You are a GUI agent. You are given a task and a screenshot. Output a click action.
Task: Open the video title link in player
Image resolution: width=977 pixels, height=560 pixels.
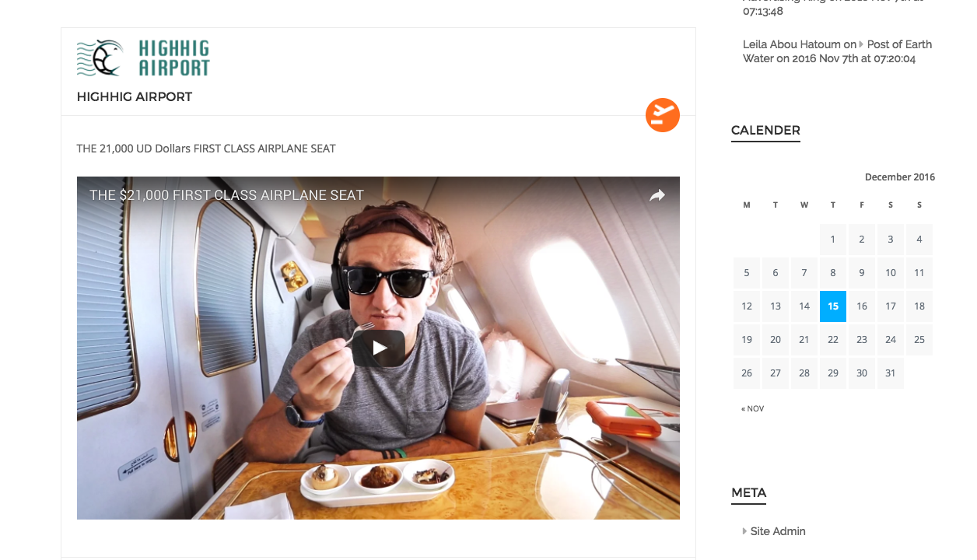click(x=226, y=195)
